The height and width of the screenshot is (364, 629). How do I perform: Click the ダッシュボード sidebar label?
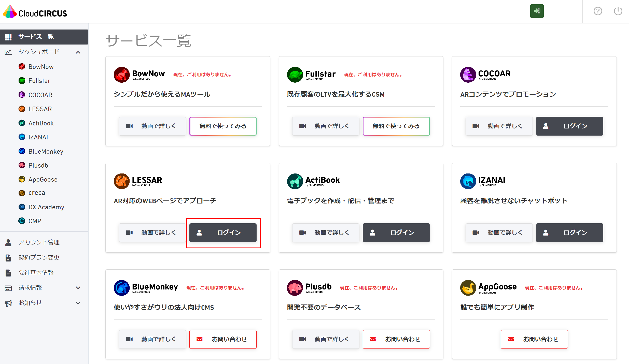tap(39, 52)
